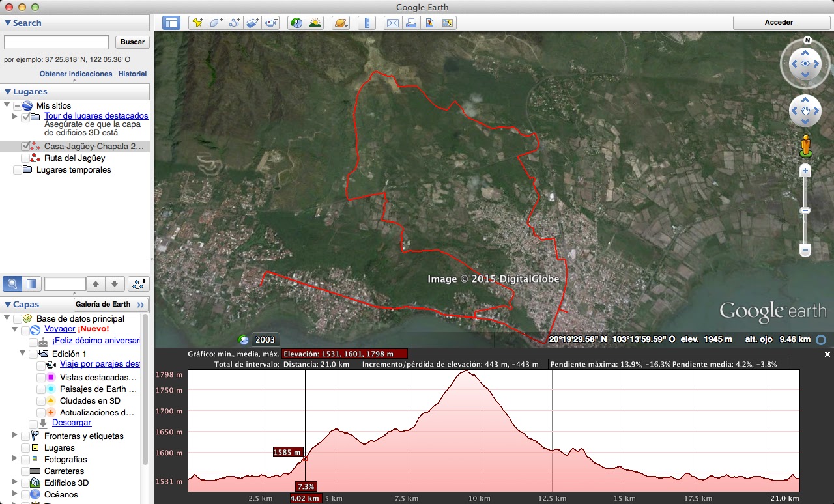Enable Base de datos principal layer
Image resolution: width=834 pixels, height=504 pixels.
pyautogui.click(x=18, y=319)
